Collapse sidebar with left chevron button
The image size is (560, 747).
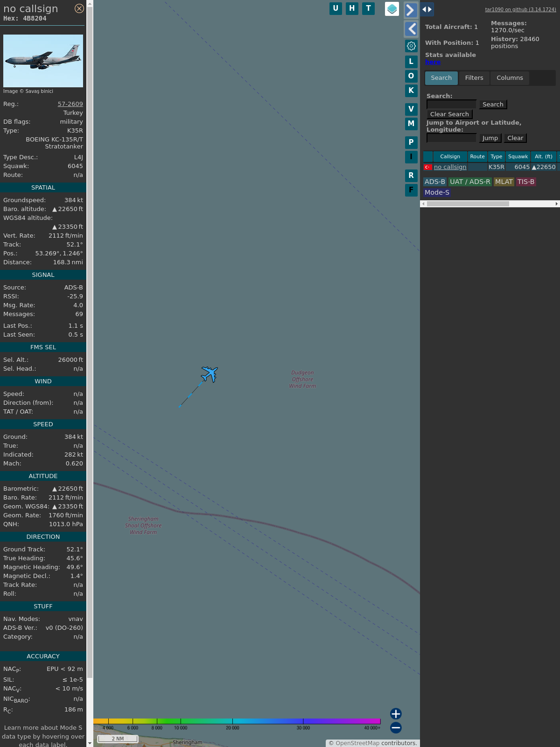pyautogui.click(x=411, y=29)
